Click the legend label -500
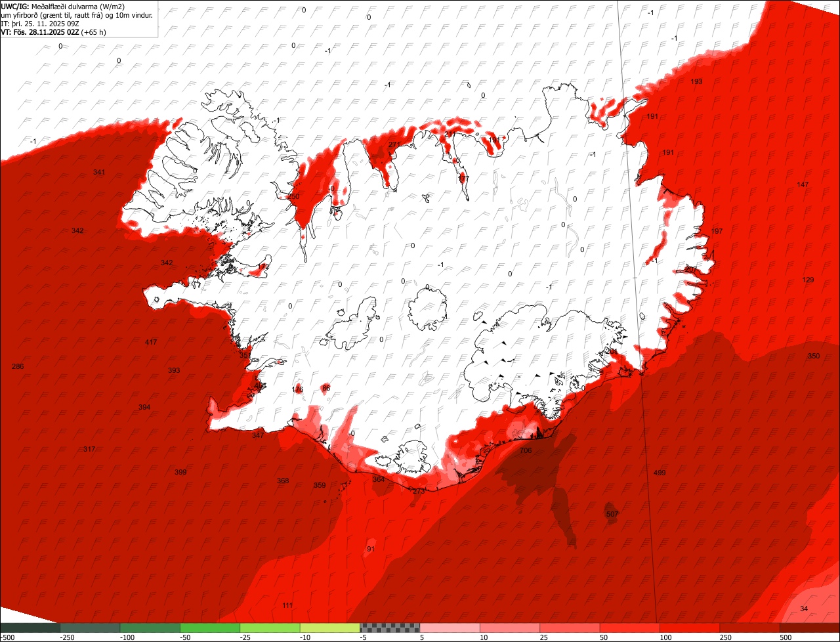 (7, 637)
